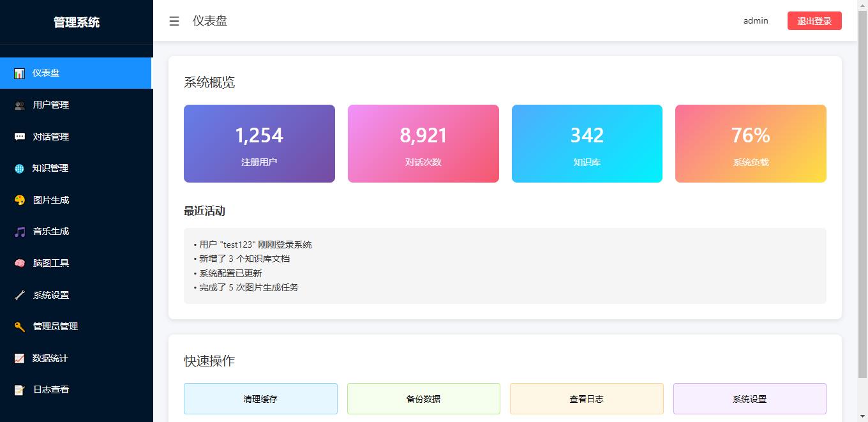Click the speech bubble icon for 对话管理
The image size is (868, 422).
[20, 137]
